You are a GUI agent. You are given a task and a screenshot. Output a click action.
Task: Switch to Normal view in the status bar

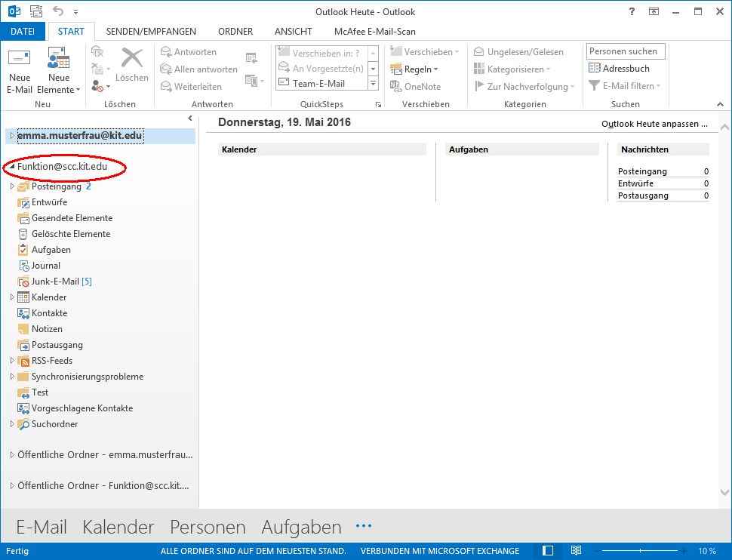(548, 551)
